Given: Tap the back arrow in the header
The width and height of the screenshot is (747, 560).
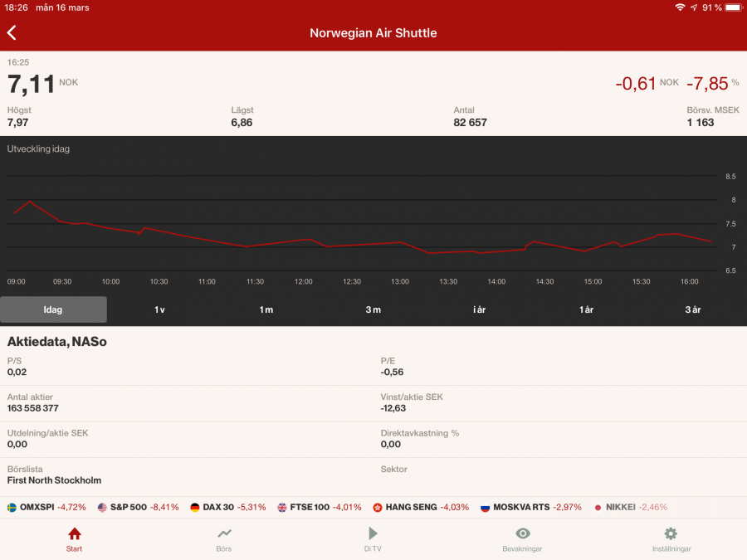Looking at the screenshot, I should [x=12, y=33].
